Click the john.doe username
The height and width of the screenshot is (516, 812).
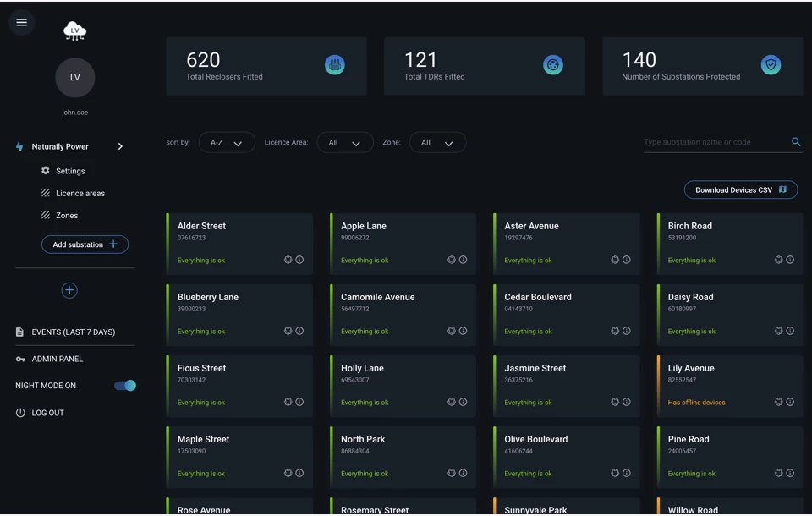74,113
